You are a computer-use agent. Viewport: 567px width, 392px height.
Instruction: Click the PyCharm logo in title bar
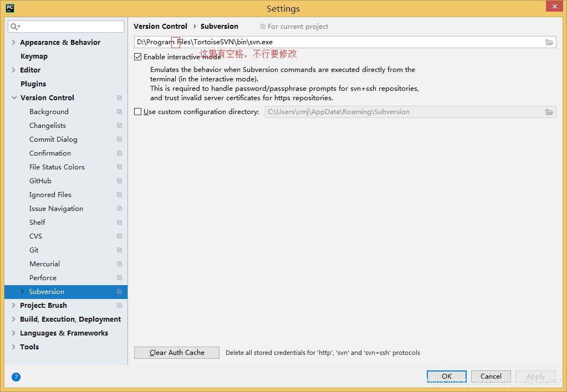click(x=10, y=8)
